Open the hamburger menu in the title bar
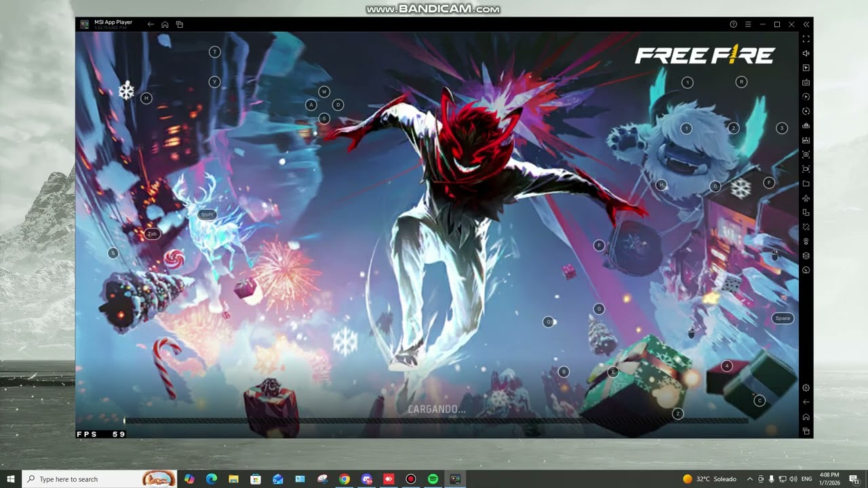This screenshot has width=868, height=488. (748, 24)
